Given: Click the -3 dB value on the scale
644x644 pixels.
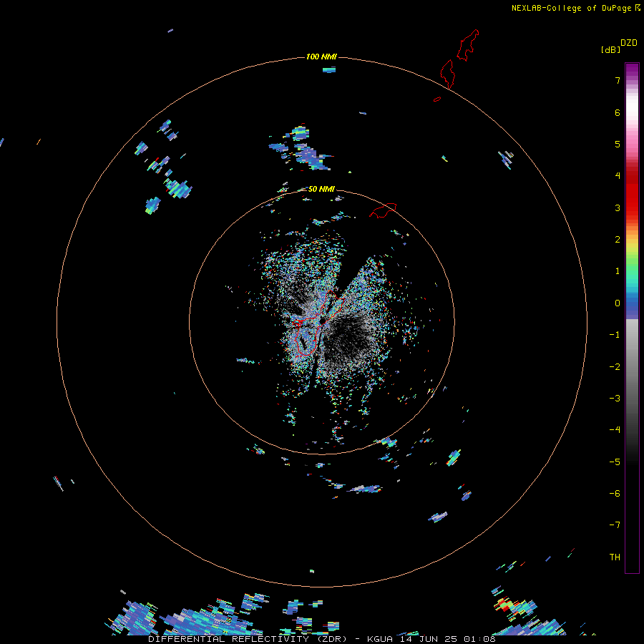Looking at the screenshot, I should click(615, 399).
